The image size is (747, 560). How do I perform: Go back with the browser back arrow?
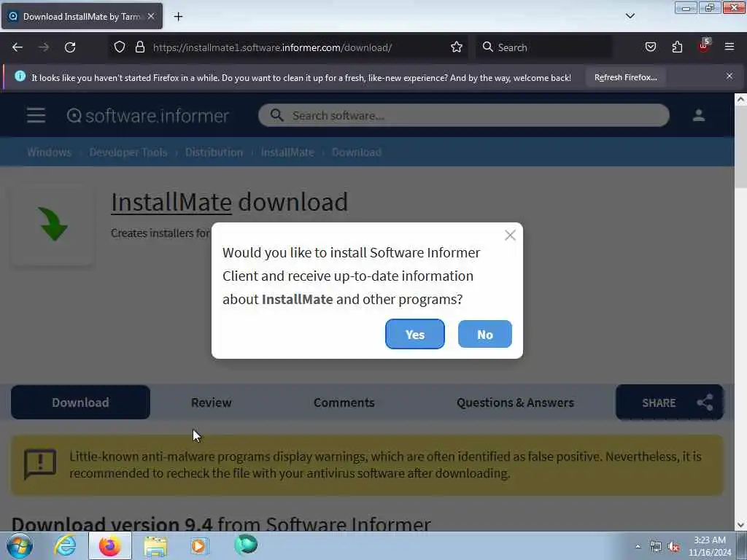[18, 47]
